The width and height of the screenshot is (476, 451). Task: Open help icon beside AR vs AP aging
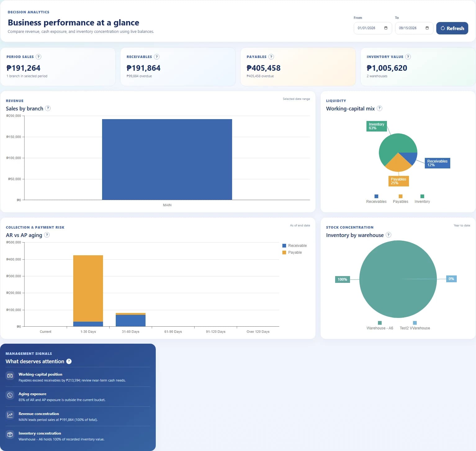point(47,235)
